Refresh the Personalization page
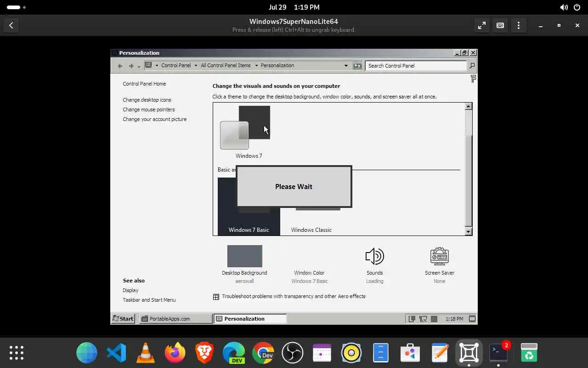Image resolution: width=588 pixels, height=368 pixels. pyautogui.click(x=357, y=66)
